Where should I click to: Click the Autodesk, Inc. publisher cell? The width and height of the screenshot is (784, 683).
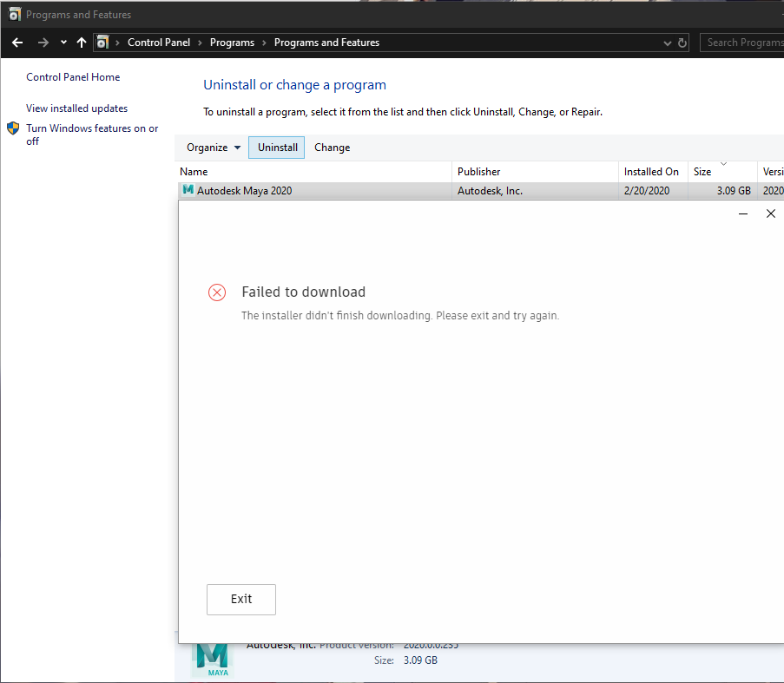click(490, 191)
